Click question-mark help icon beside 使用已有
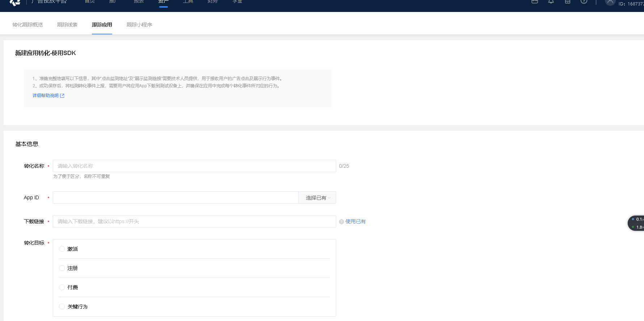This screenshot has width=644, height=321. pyautogui.click(x=341, y=222)
